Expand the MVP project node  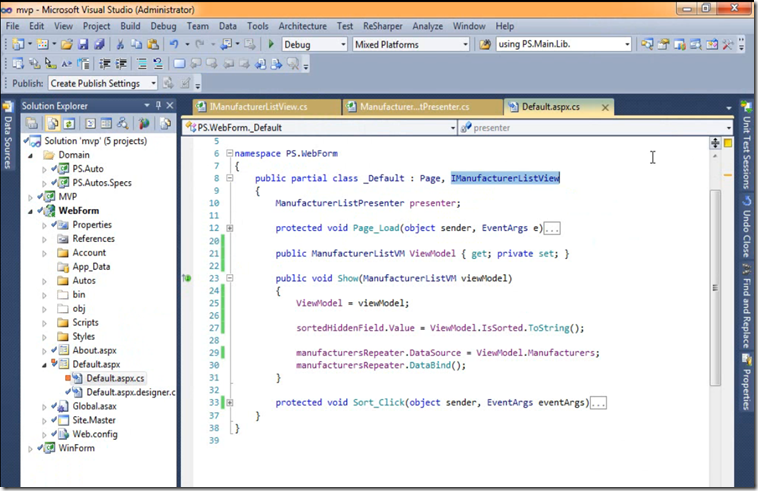tap(30, 197)
